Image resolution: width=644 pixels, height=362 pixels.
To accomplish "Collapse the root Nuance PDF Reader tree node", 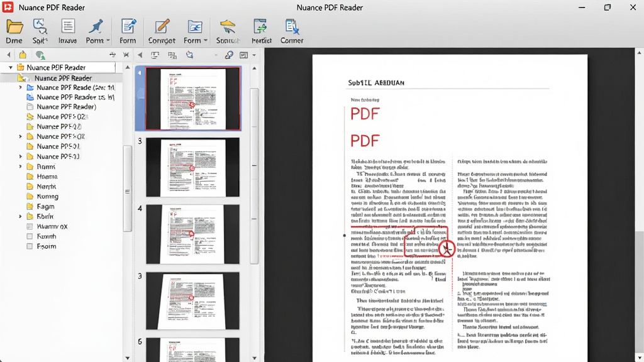I will tap(11, 67).
